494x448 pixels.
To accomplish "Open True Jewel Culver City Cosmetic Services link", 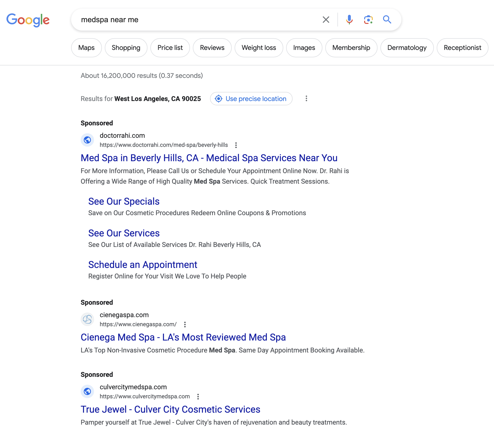I will [171, 409].
